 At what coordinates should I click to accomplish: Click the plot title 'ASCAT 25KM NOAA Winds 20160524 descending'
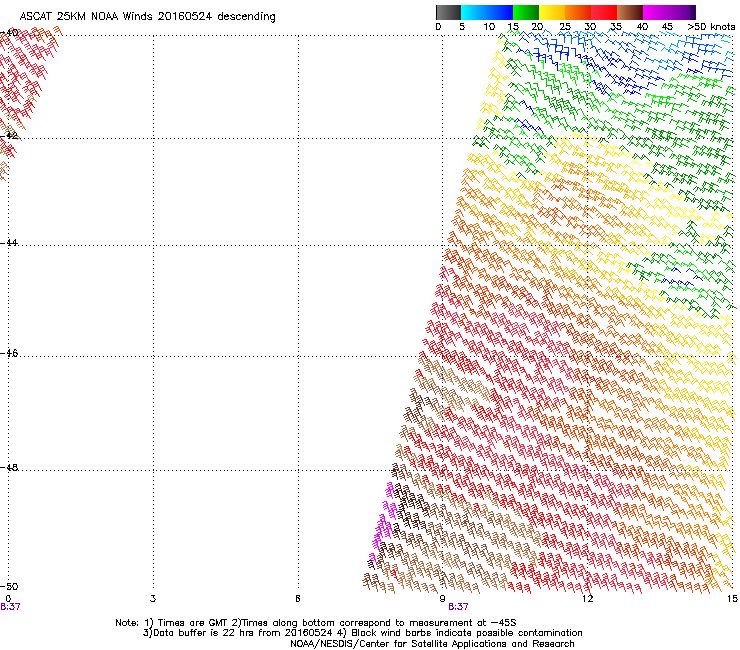tap(147, 16)
